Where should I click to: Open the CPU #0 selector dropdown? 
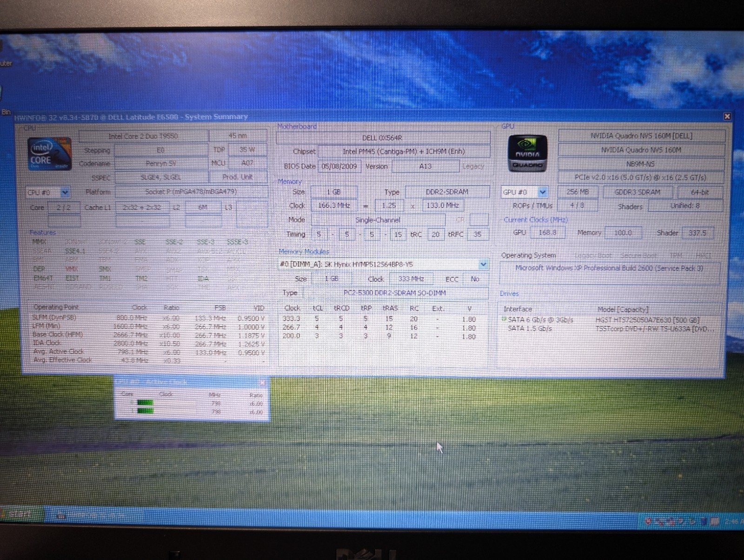65,192
